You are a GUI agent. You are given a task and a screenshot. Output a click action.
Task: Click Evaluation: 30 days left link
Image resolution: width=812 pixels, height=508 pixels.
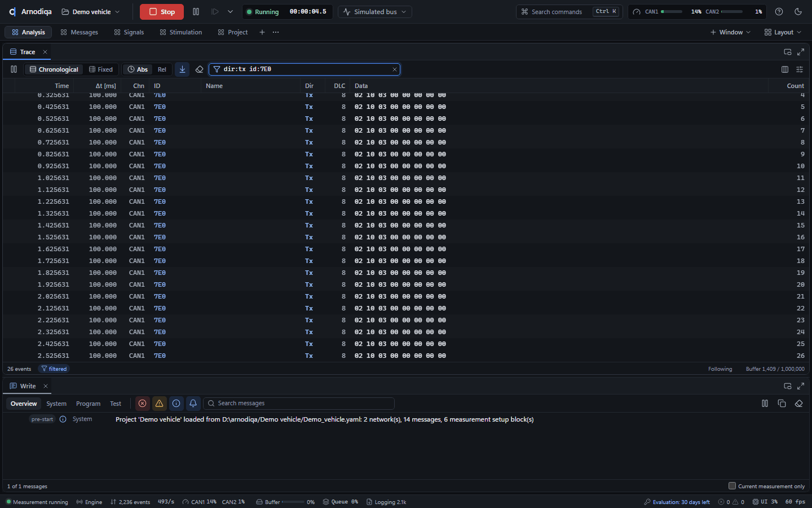(677, 502)
